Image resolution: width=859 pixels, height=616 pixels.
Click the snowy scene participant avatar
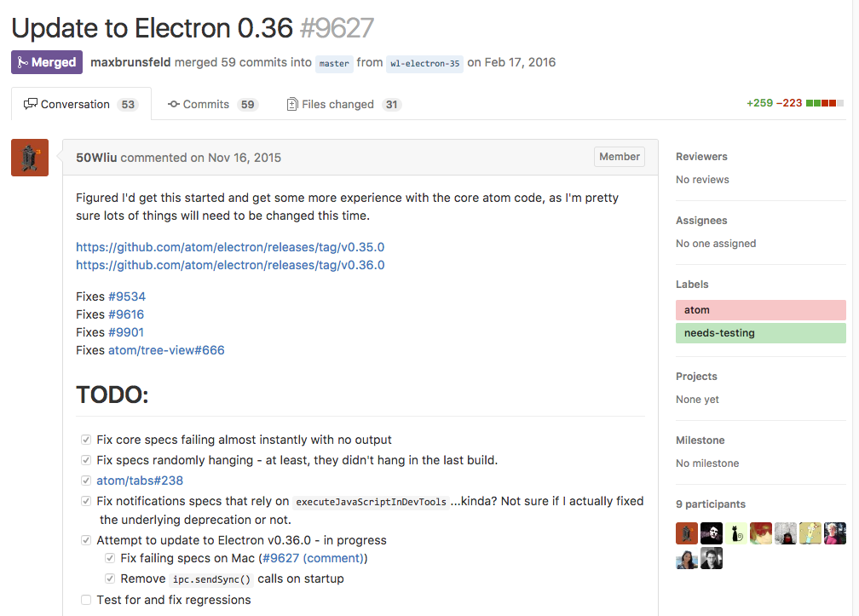pyautogui.click(x=786, y=533)
